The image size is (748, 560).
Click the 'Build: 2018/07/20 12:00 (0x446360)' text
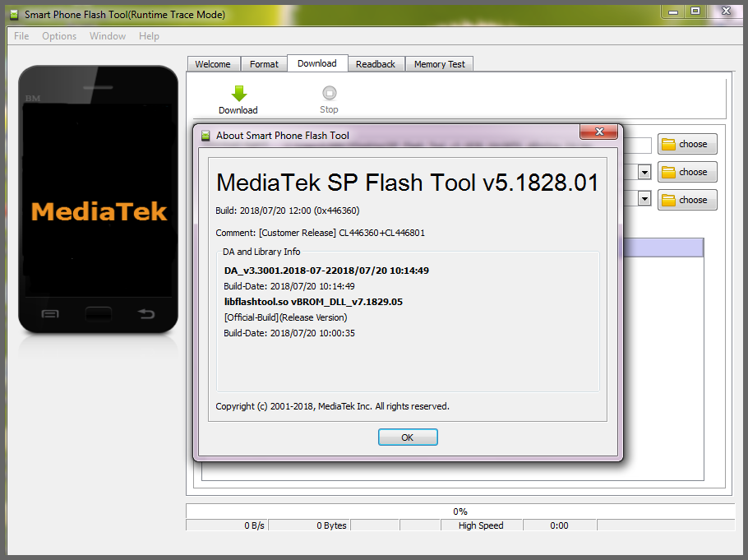(288, 211)
